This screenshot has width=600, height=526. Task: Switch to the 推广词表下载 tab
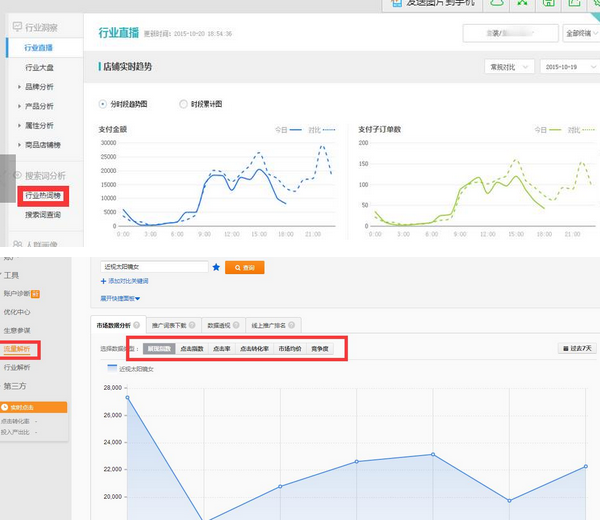point(174,325)
